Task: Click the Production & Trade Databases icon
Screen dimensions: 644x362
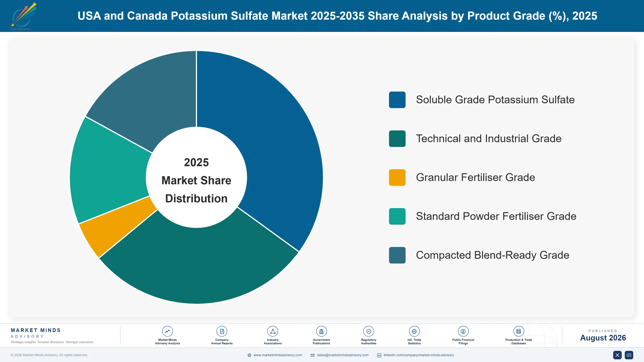Action: pyautogui.click(x=518, y=331)
